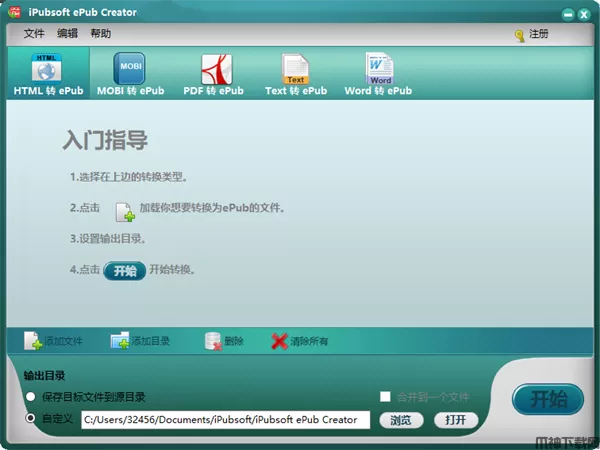Click the iPubsoft app logo in title bar
This screenshot has width=600, height=450.
click(x=14, y=12)
